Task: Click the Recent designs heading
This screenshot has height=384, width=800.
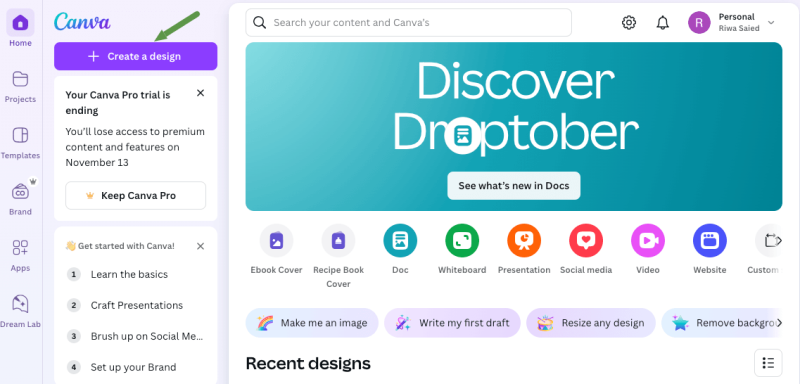Action: click(x=308, y=363)
